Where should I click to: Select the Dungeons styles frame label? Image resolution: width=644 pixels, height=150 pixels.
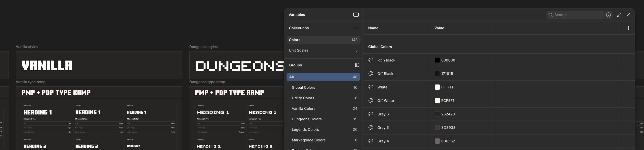click(x=203, y=47)
